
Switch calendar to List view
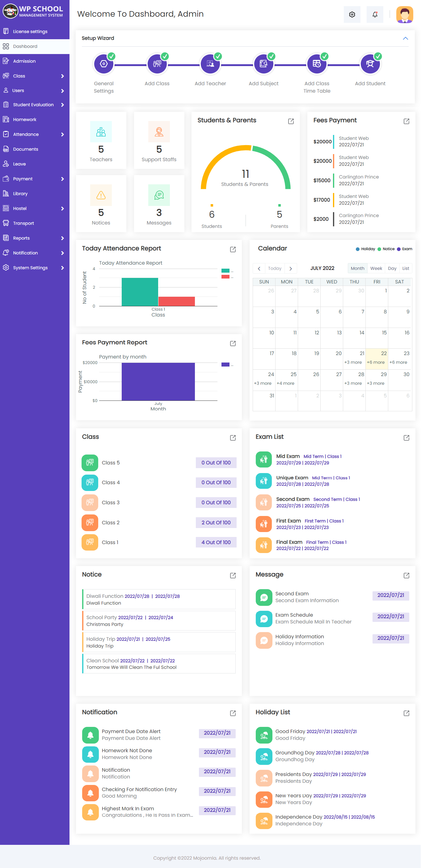406,269
